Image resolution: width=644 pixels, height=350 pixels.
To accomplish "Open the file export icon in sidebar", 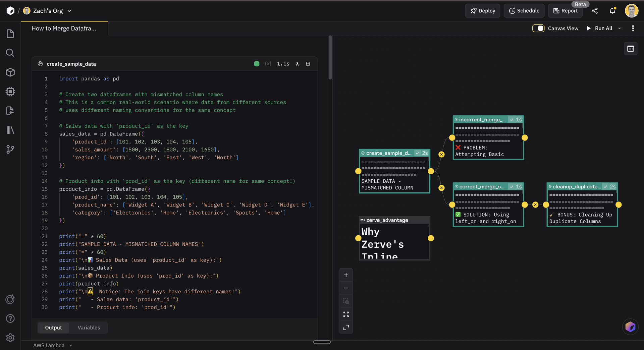I will (10, 111).
